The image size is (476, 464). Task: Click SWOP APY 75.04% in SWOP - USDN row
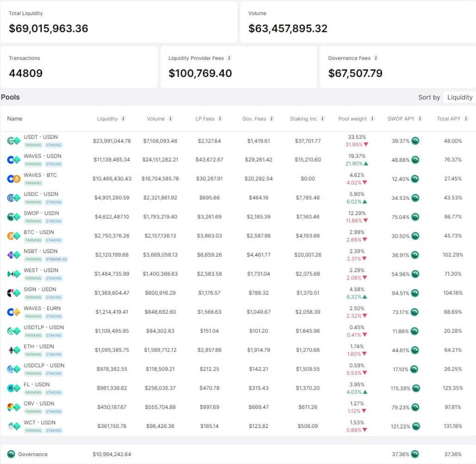400,217
